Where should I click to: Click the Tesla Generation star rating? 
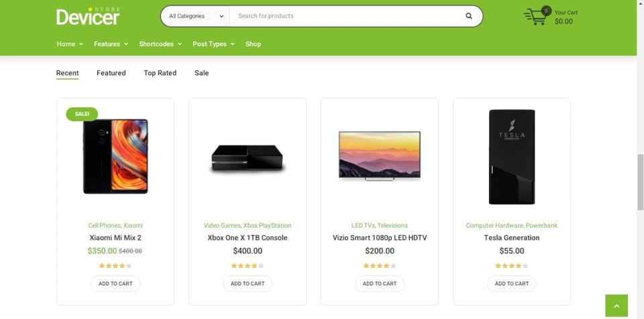tap(512, 266)
